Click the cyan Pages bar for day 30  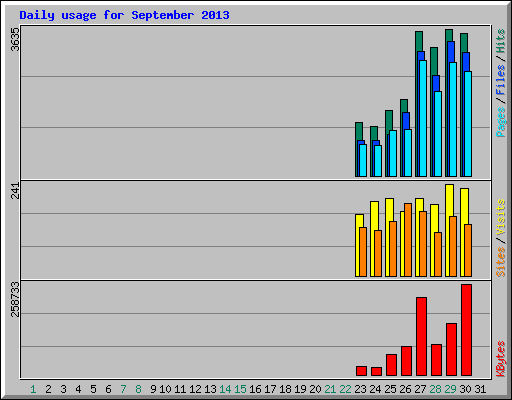point(468,124)
